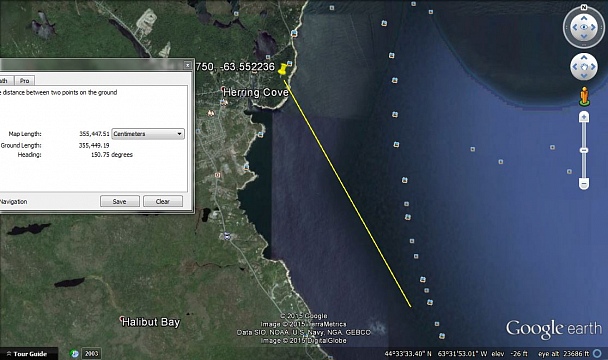Click the zoom slider handle
This screenshot has height=360, width=608.
point(584,150)
